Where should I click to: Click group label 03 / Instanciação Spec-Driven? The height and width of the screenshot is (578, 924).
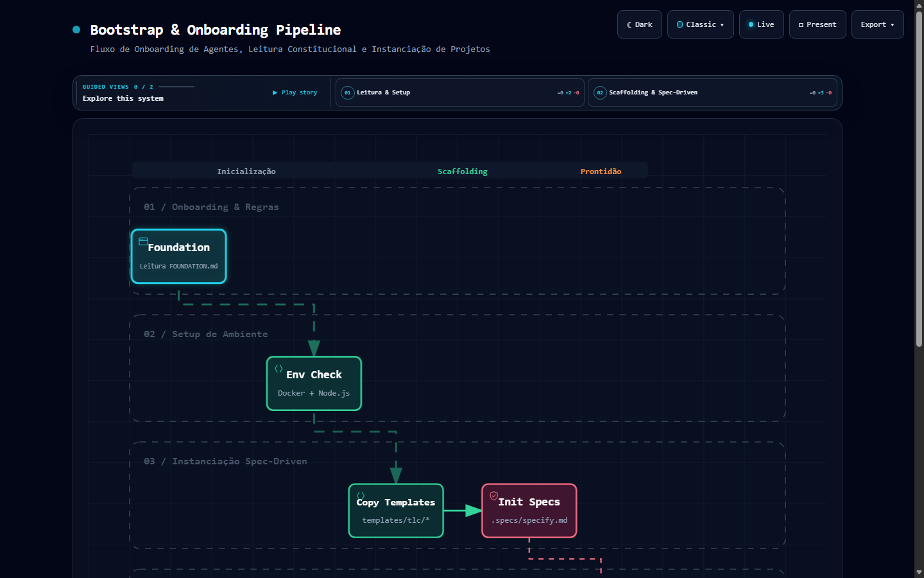tap(225, 461)
